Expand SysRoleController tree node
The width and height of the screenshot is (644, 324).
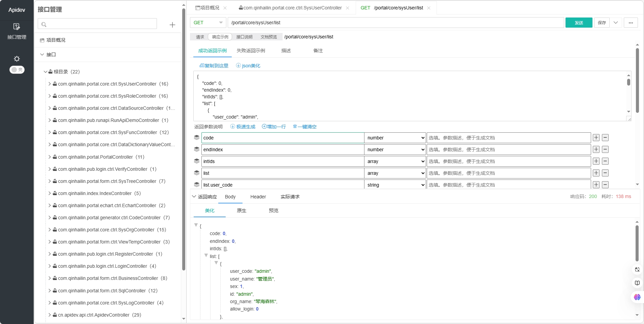tap(50, 96)
